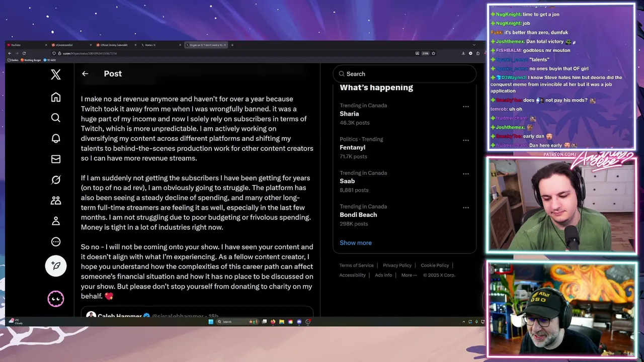Close the active X post tab
Screen dimensions: 644x362
click(x=225, y=45)
